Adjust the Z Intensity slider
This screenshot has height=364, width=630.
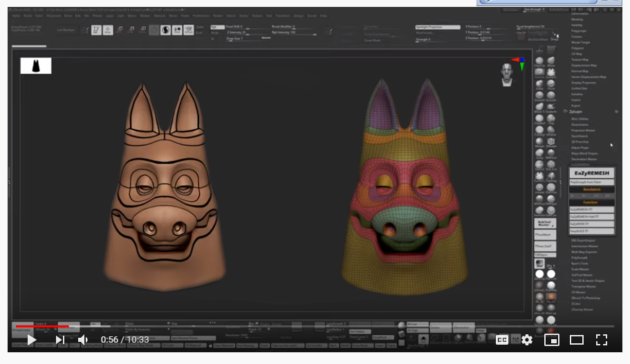(248, 32)
